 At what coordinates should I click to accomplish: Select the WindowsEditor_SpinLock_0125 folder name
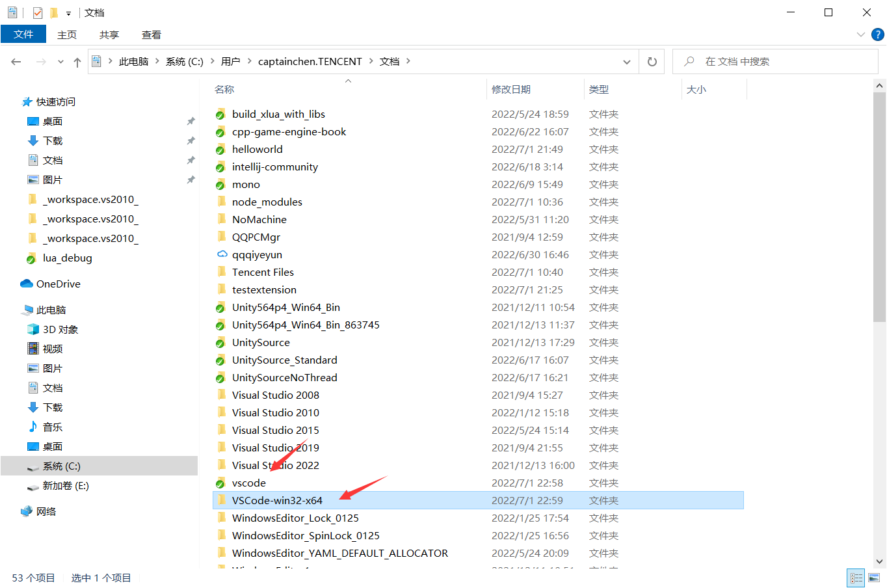306,536
